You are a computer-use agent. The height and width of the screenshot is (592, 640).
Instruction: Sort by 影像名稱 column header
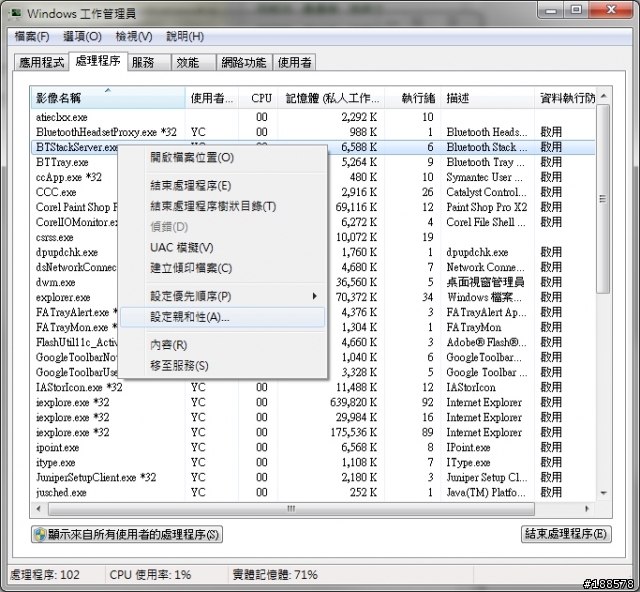(108, 98)
